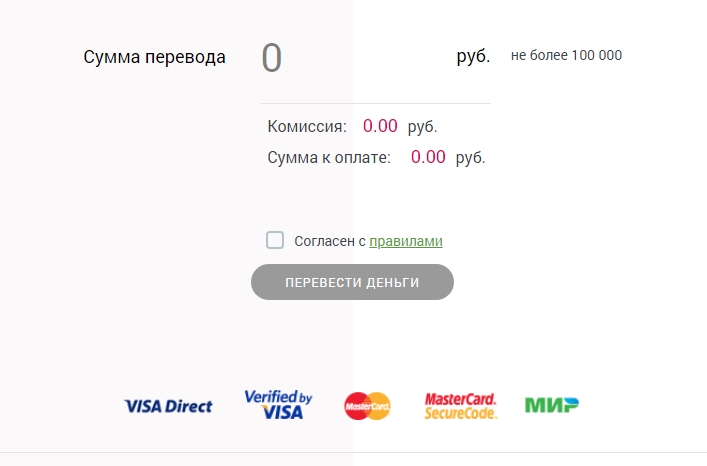Click the Verified by Visa logo
The height and width of the screenshot is (466, 707).
click(x=278, y=405)
